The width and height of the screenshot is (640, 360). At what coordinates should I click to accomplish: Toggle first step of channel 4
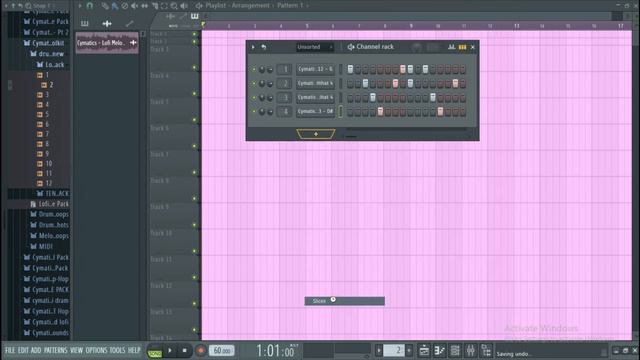[350, 111]
